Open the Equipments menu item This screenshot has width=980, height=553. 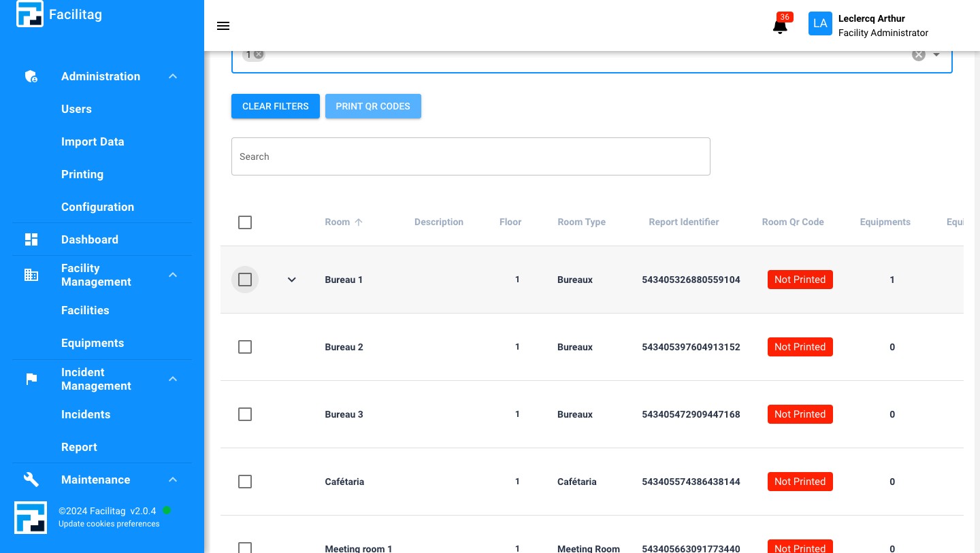(x=93, y=343)
